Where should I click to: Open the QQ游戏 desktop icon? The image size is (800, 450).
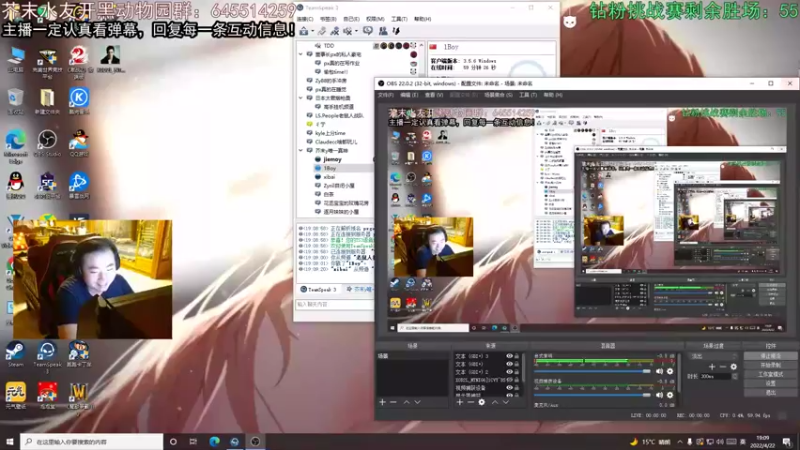(x=79, y=143)
